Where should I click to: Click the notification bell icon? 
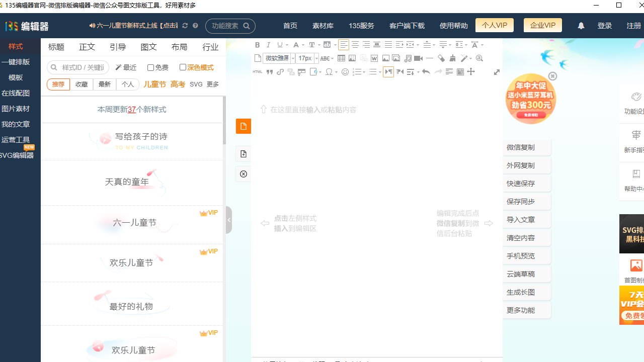581,26
